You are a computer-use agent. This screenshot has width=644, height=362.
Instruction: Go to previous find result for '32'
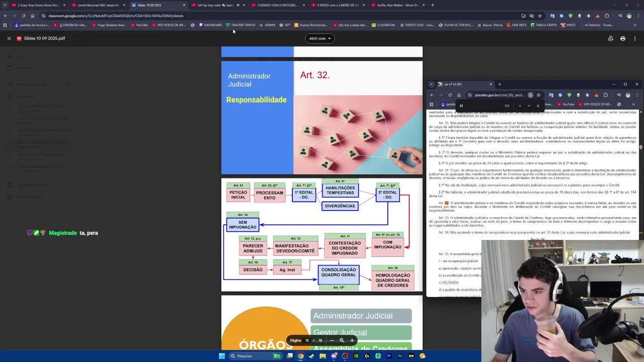coord(520,106)
